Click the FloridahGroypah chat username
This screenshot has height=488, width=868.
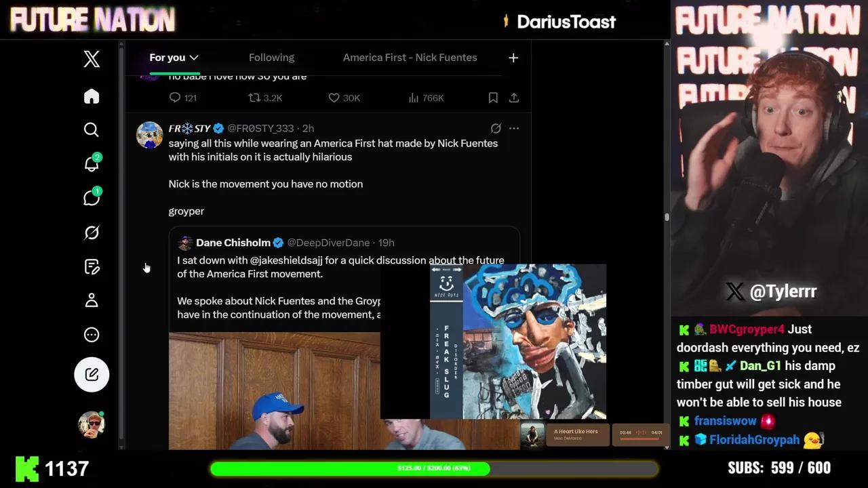click(x=755, y=440)
